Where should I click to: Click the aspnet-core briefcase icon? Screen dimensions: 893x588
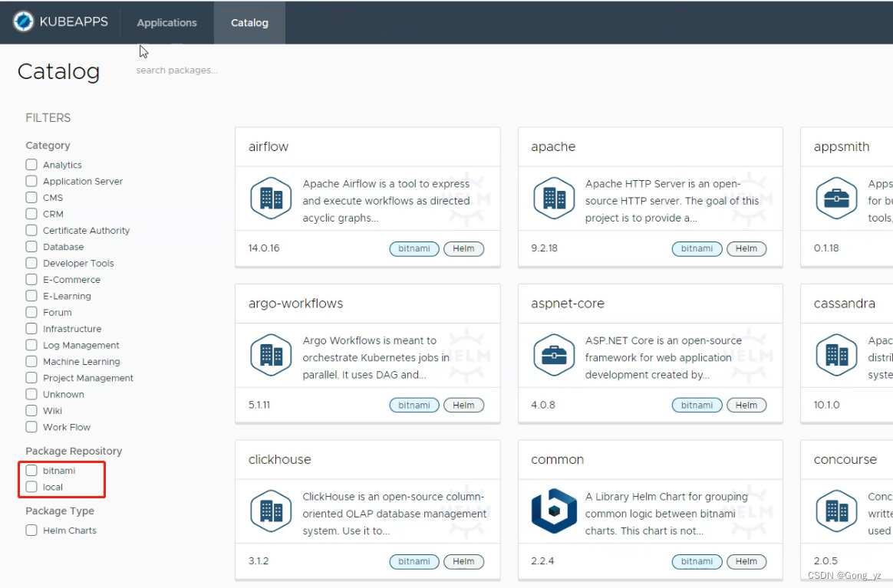point(554,355)
